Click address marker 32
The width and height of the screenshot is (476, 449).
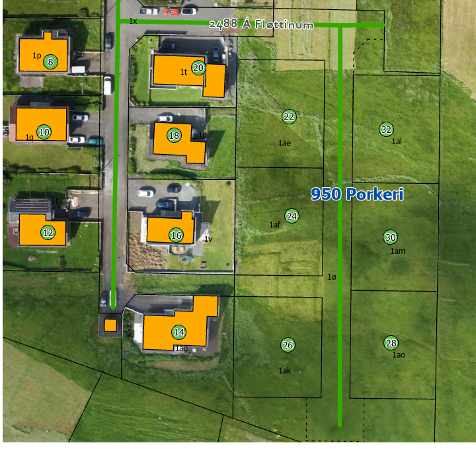[387, 129]
